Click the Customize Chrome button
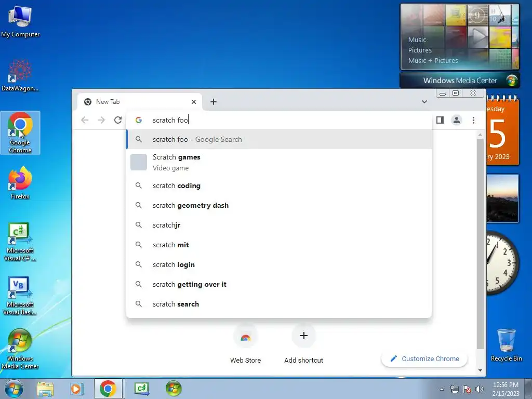Image resolution: width=532 pixels, height=399 pixels. pyautogui.click(x=424, y=358)
